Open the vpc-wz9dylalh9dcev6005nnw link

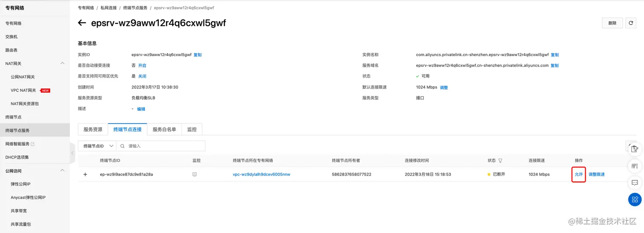click(262, 174)
